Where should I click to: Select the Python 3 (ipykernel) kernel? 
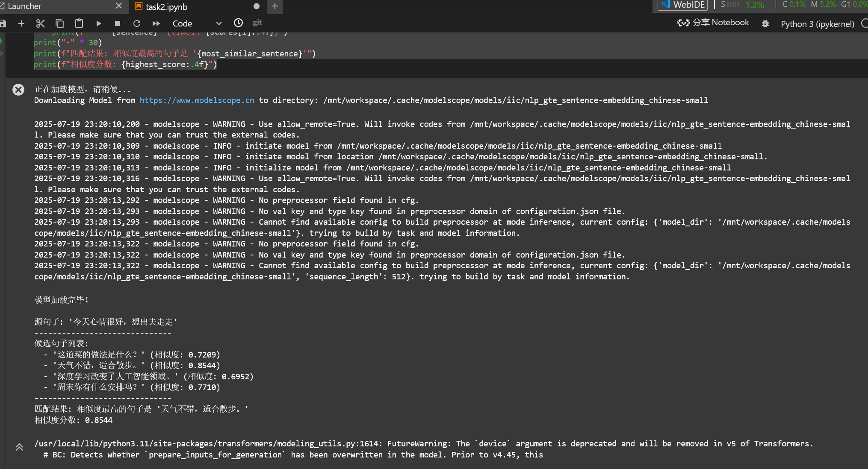coord(817,24)
